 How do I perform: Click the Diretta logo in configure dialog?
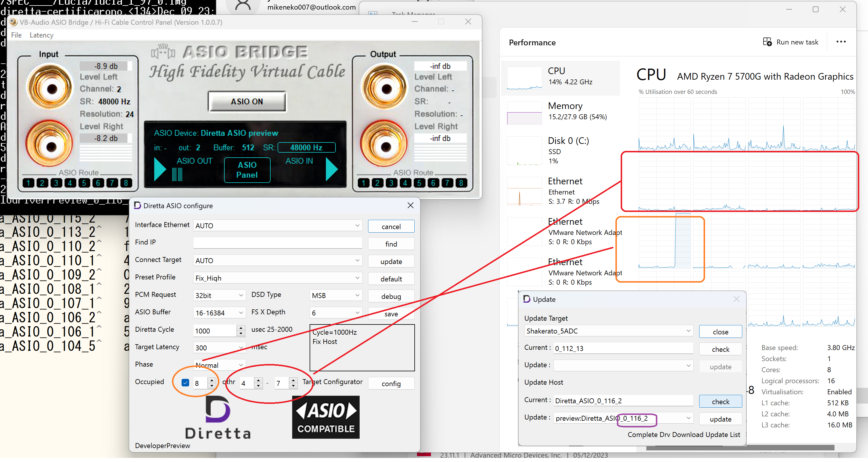coord(218,418)
